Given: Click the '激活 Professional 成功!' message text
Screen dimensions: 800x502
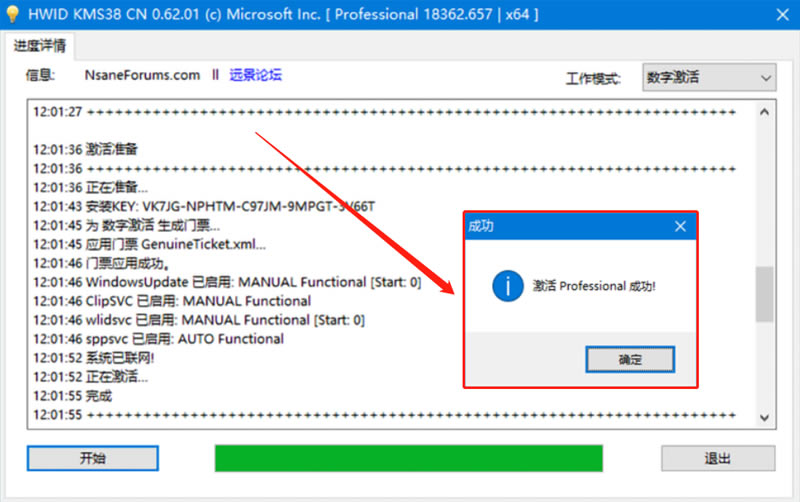Looking at the screenshot, I should 594,286.
